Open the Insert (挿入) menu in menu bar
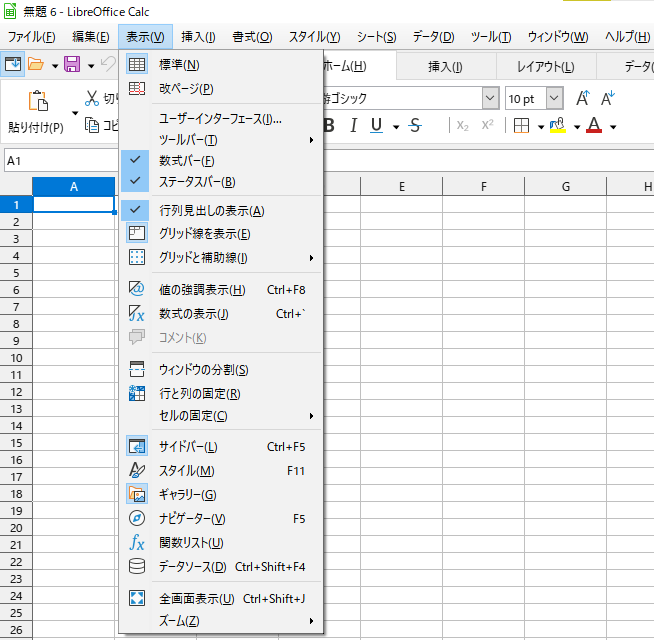 coord(198,37)
